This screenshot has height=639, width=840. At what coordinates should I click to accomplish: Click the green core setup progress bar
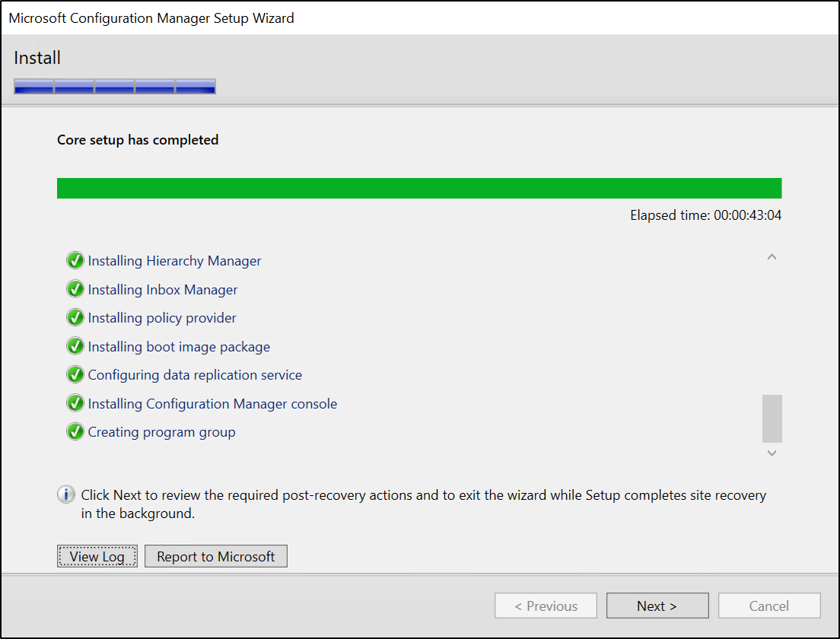[419, 189]
